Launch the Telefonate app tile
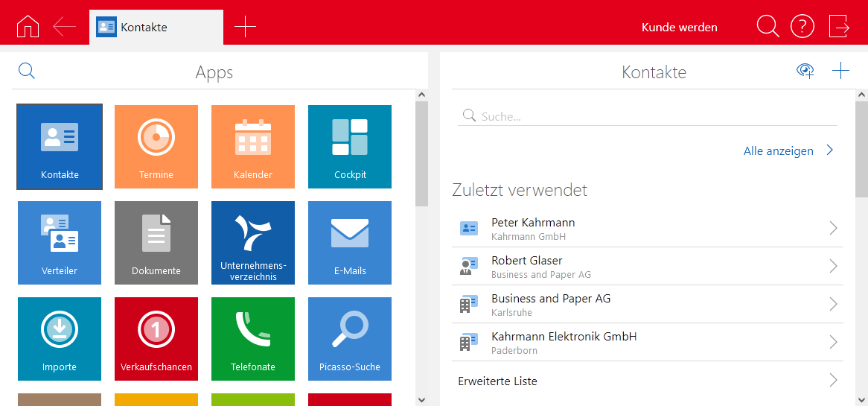Image resolution: width=868 pixels, height=406 pixels. [253, 338]
